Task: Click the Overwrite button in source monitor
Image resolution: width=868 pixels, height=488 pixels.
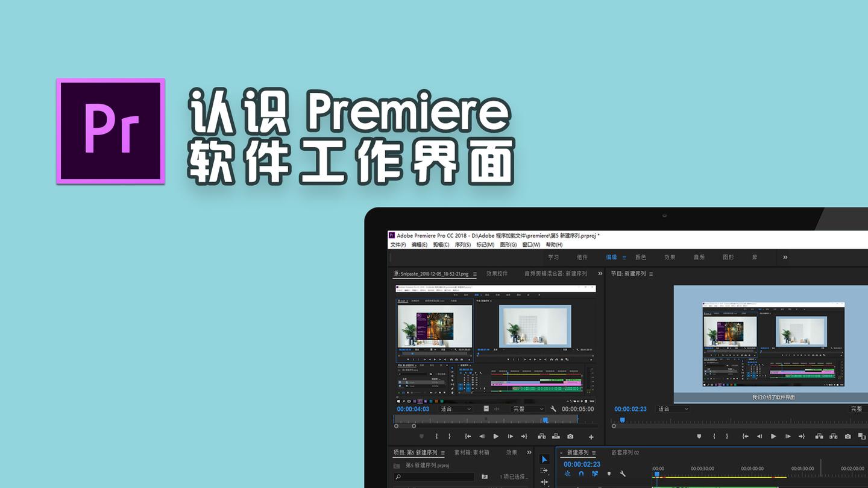Action: click(x=556, y=436)
